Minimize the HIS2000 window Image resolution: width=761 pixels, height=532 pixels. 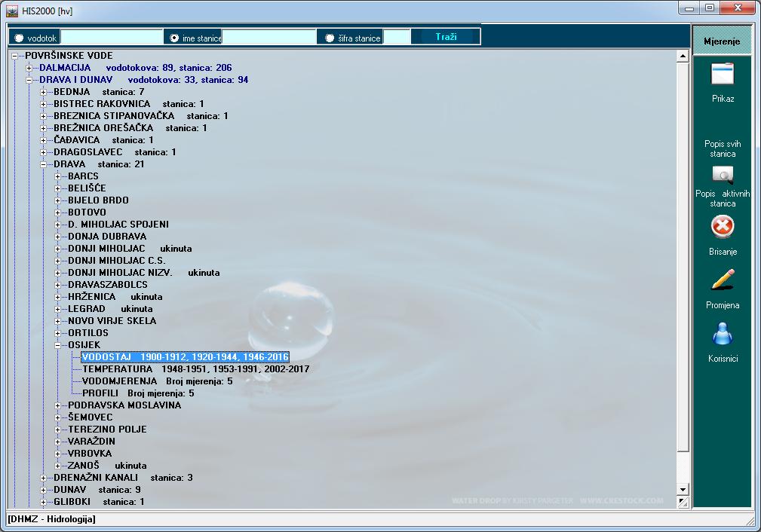tap(689, 8)
